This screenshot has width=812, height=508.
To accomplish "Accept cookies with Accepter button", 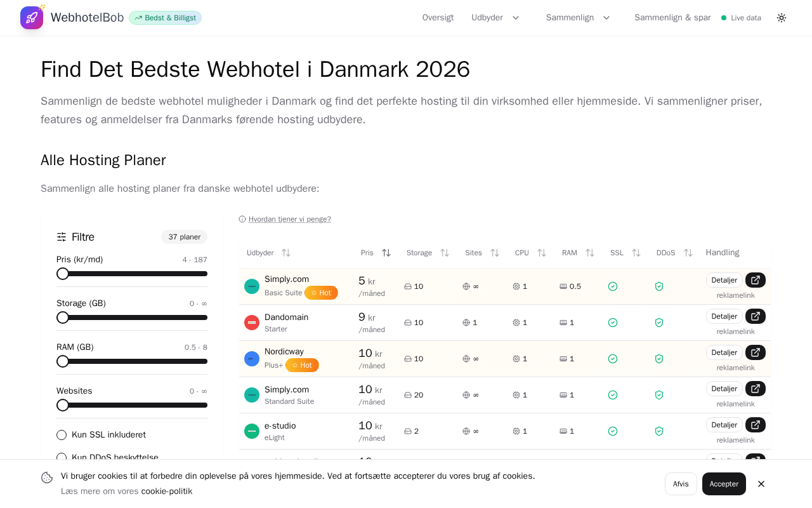I will click(724, 484).
